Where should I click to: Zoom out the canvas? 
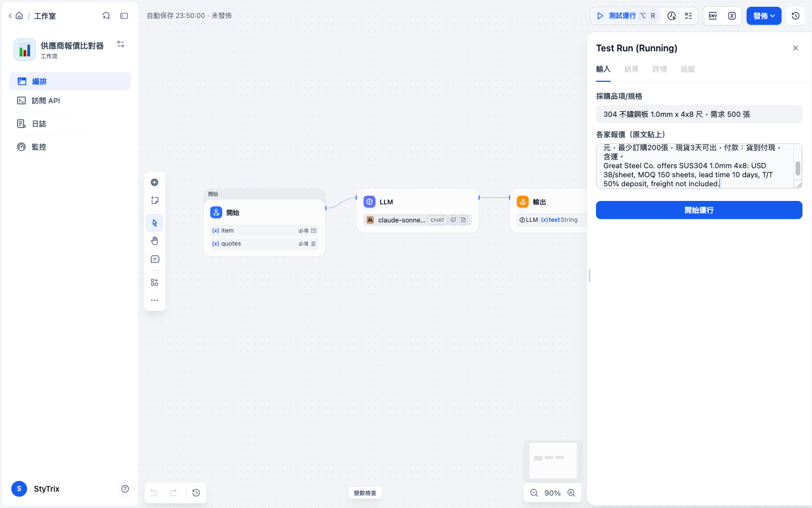click(x=534, y=493)
